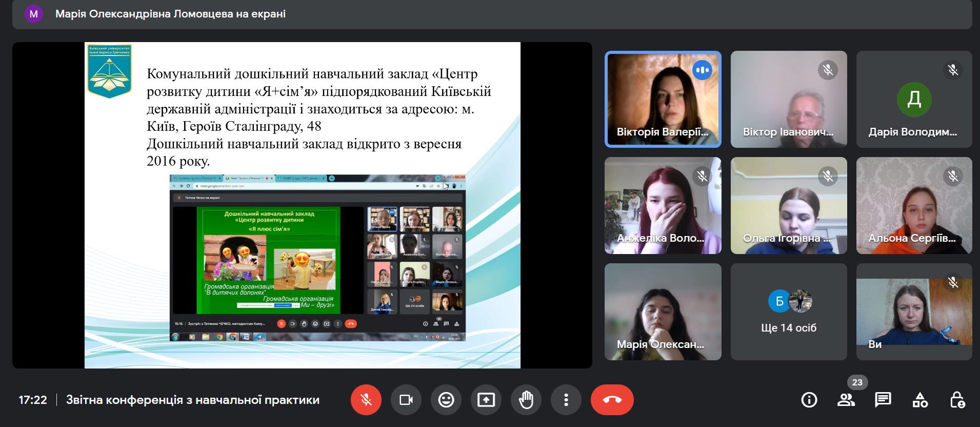Open the meeting details info icon
Image resolution: width=980 pixels, height=427 pixels.
[809, 400]
